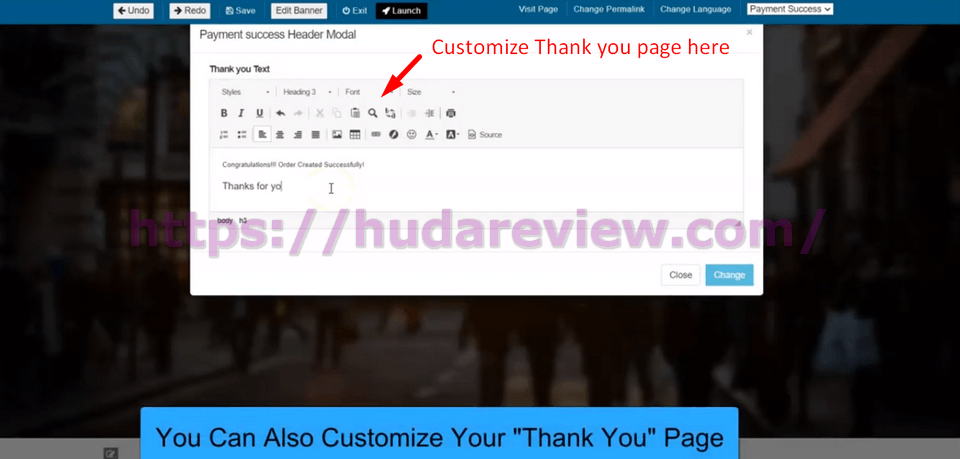Click the Print icon in editor toolbar
The width and height of the screenshot is (960, 459).
451,113
